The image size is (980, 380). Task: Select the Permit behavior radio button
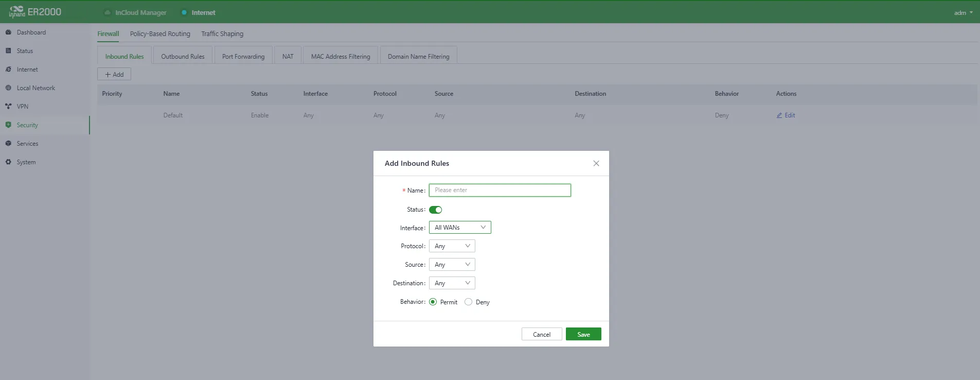433,302
